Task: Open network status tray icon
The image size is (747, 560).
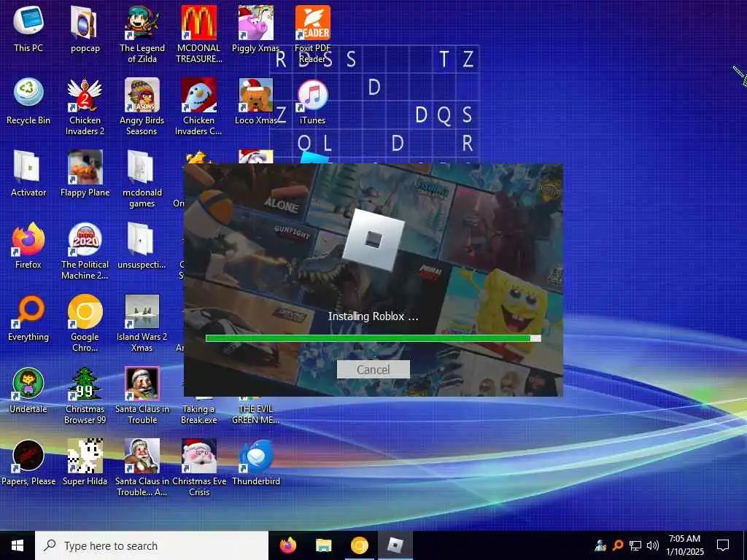Action: point(635,545)
